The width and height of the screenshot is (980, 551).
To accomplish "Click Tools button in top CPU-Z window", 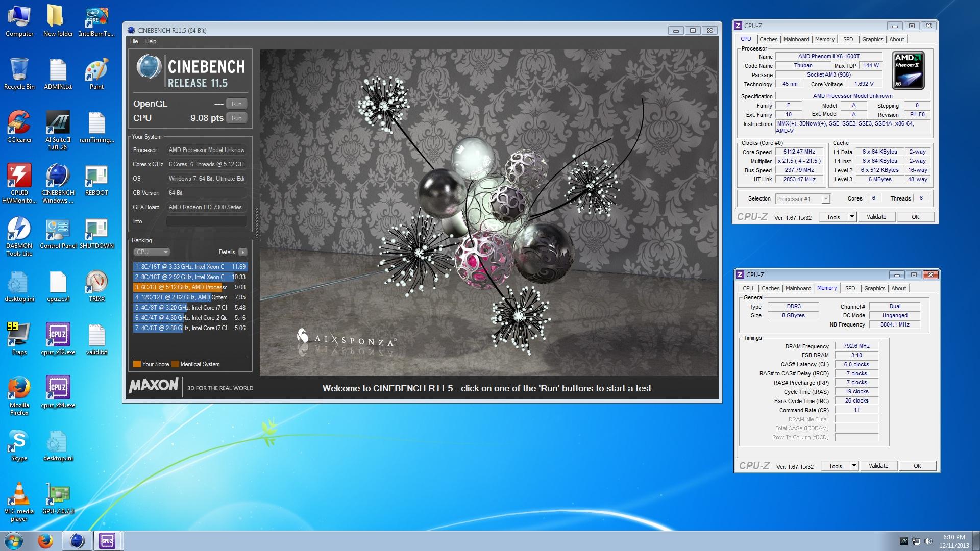I will click(834, 217).
